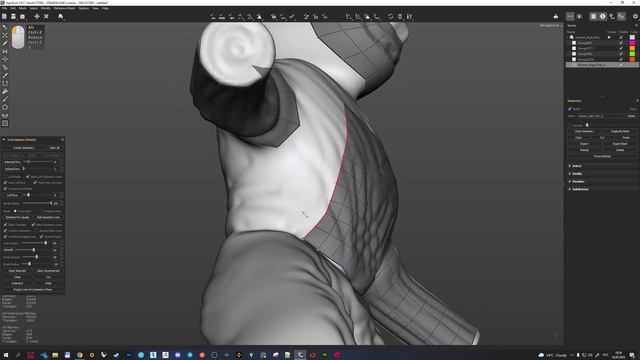Image resolution: width=640 pixels, height=360 pixels.
Task: Open the View menu
Action: tap(96, 8)
